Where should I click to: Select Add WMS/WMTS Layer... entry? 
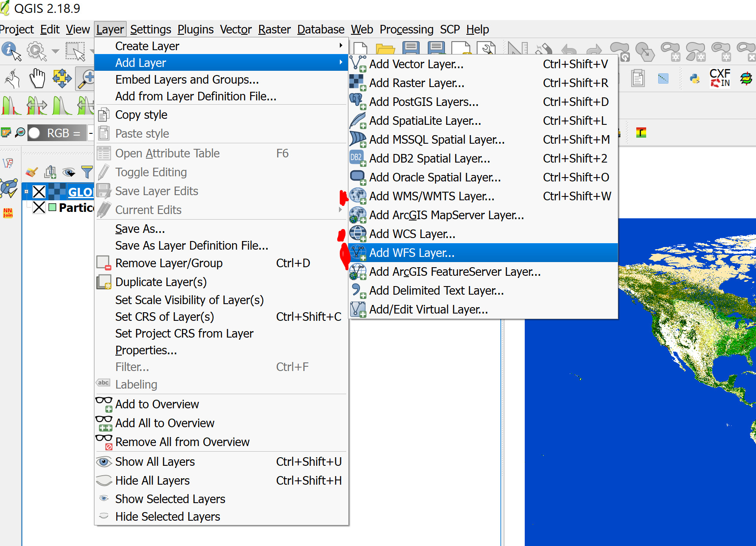coord(483,196)
